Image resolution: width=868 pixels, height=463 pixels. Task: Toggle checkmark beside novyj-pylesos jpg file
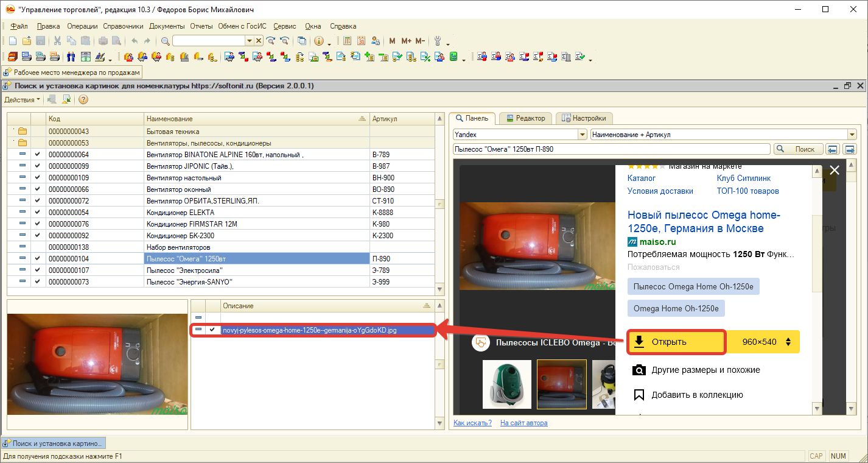[212, 330]
